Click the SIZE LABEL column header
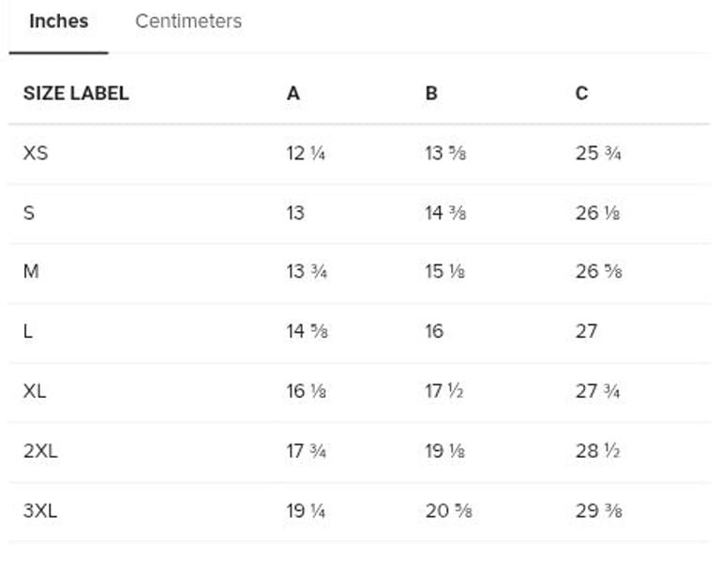720x588 pixels. click(76, 93)
